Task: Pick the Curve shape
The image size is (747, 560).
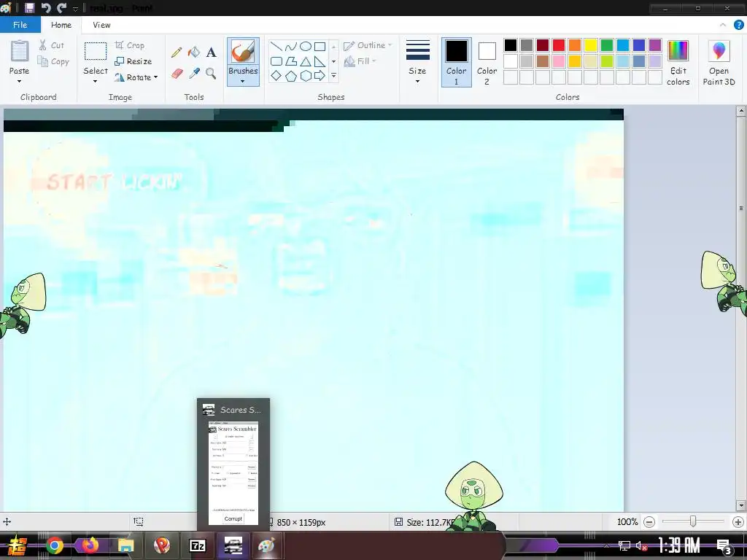Action: point(290,46)
